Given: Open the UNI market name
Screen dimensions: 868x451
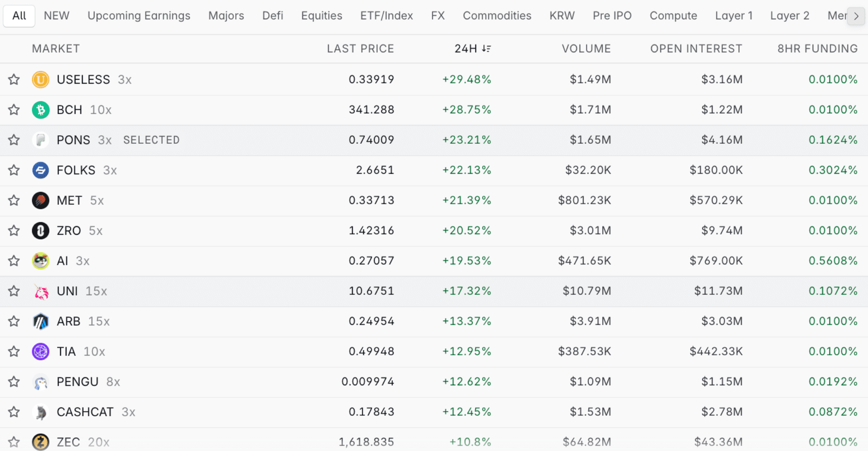Looking at the screenshot, I should pos(67,291).
